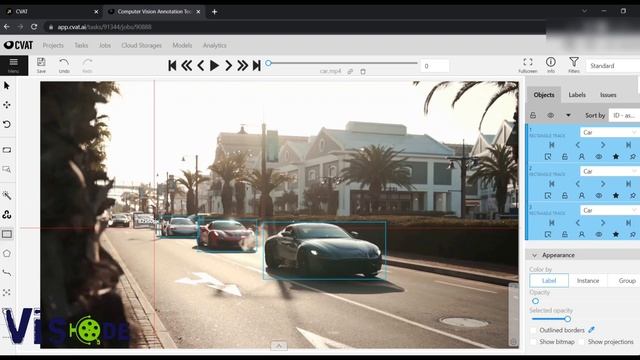Image resolution: width=640 pixels, height=360 pixels.
Task: Click the Selected opacity slider handle
Action: point(567,319)
